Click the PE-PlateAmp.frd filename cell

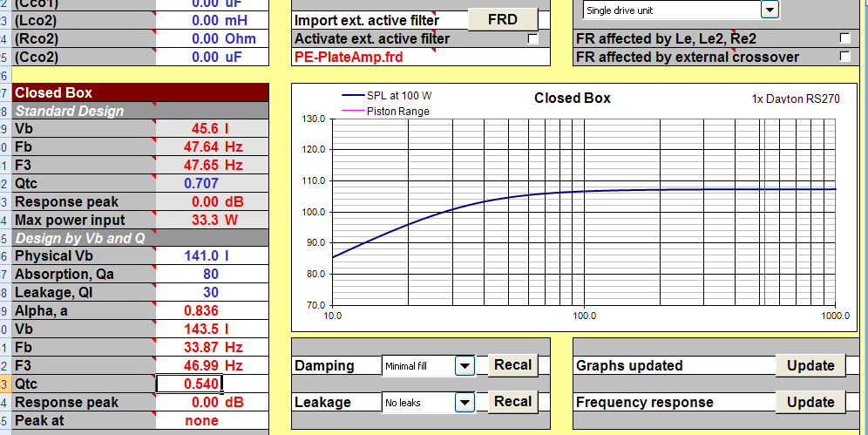click(421, 57)
